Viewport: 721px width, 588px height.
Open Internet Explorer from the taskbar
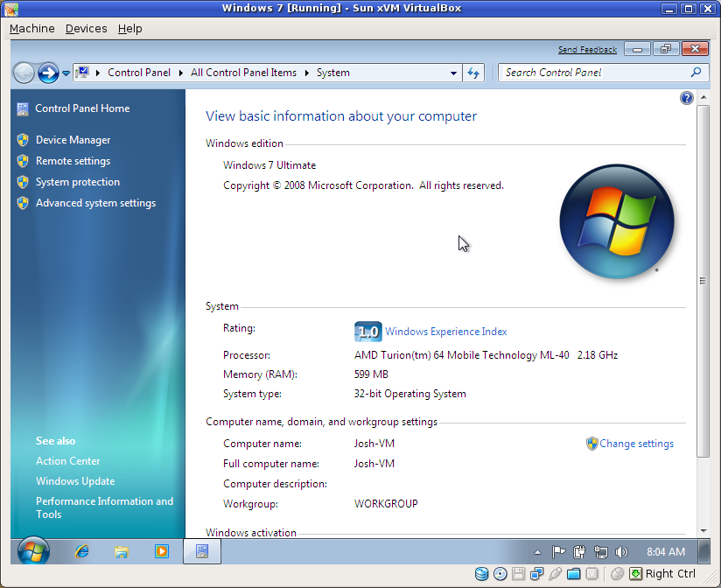pyautogui.click(x=82, y=551)
